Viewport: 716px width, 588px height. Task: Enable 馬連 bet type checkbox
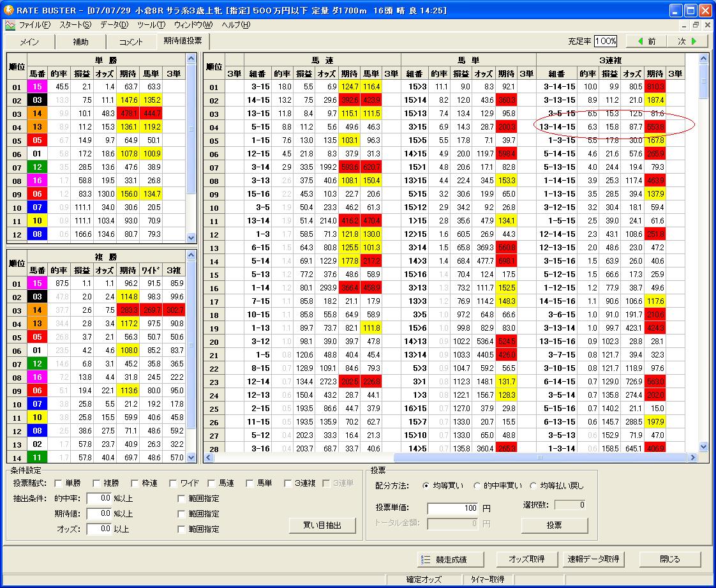(x=211, y=483)
